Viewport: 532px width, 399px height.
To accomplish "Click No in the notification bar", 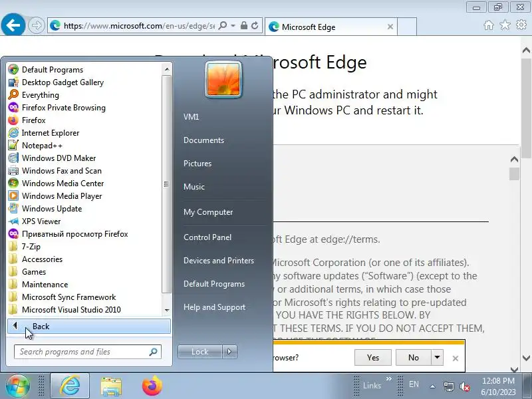I will (414, 357).
